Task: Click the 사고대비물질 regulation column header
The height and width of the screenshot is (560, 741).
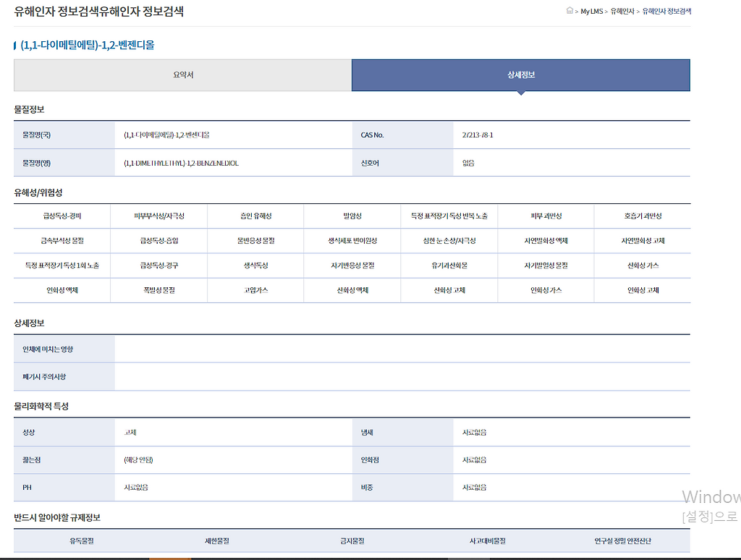Action: (487, 540)
